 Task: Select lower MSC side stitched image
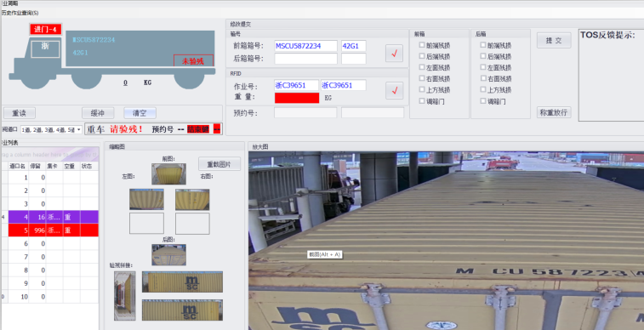[182, 310]
